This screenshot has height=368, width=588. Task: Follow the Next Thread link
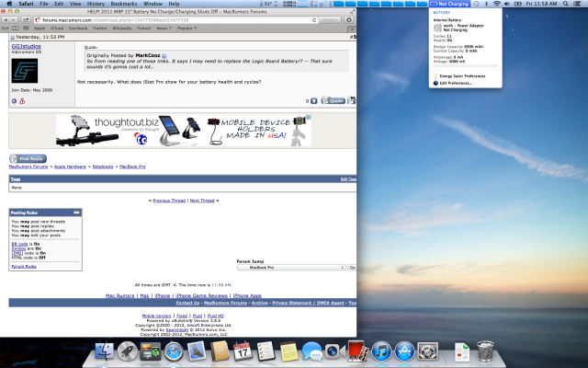(x=202, y=201)
